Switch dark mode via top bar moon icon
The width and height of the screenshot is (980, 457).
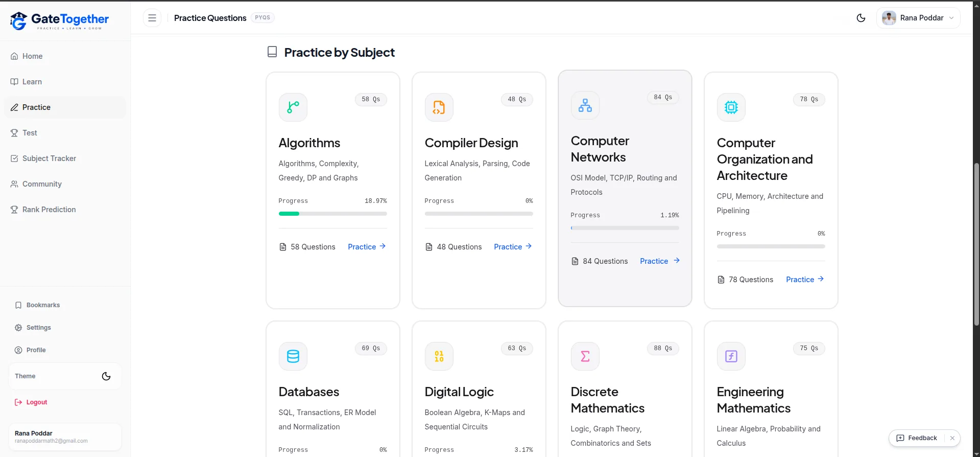pyautogui.click(x=861, y=18)
